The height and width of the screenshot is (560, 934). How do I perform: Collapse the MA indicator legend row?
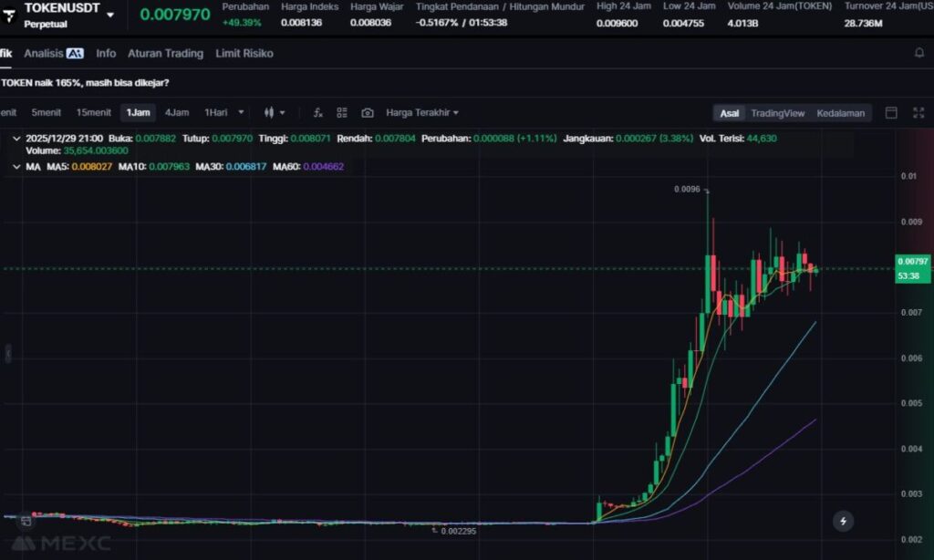[x=16, y=167]
